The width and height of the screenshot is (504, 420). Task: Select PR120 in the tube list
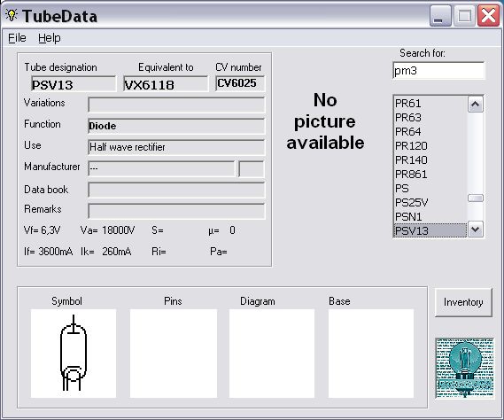pyautogui.click(x=430, y=146)
